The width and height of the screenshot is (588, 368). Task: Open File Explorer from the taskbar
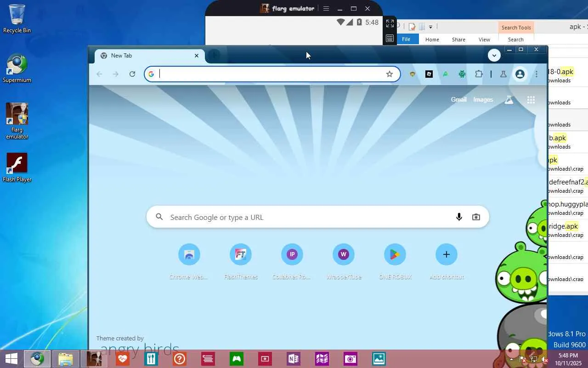pos(66,359)
